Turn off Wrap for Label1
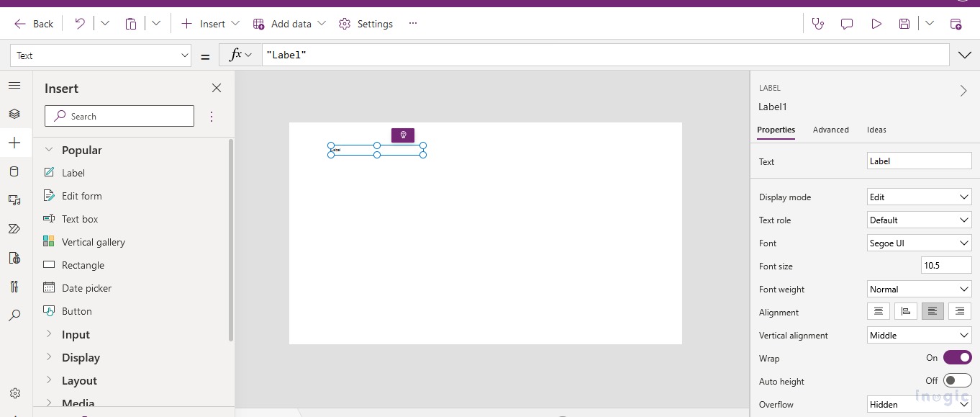This screenshot has height=417, width=980. click(957, 357)
